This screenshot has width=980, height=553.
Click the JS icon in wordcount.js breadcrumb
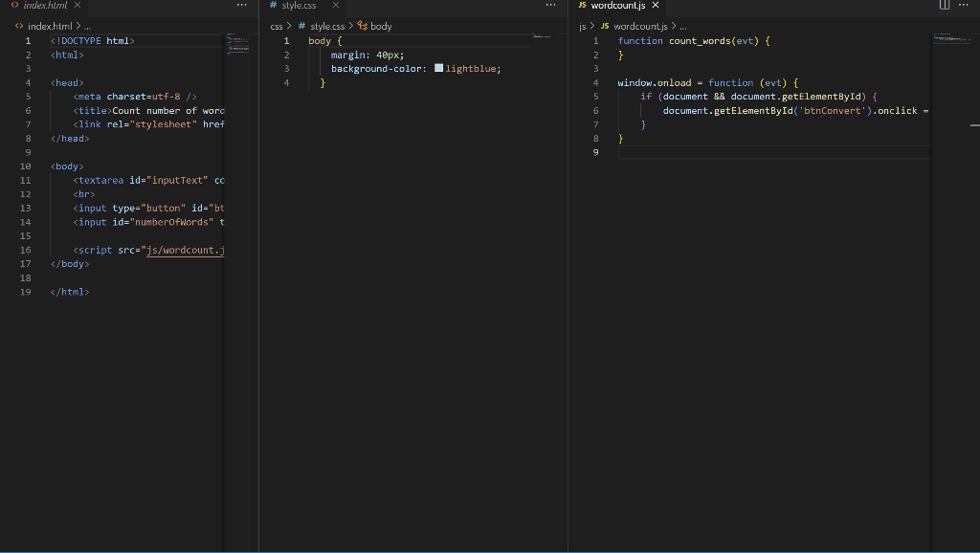tap(605, 26)
